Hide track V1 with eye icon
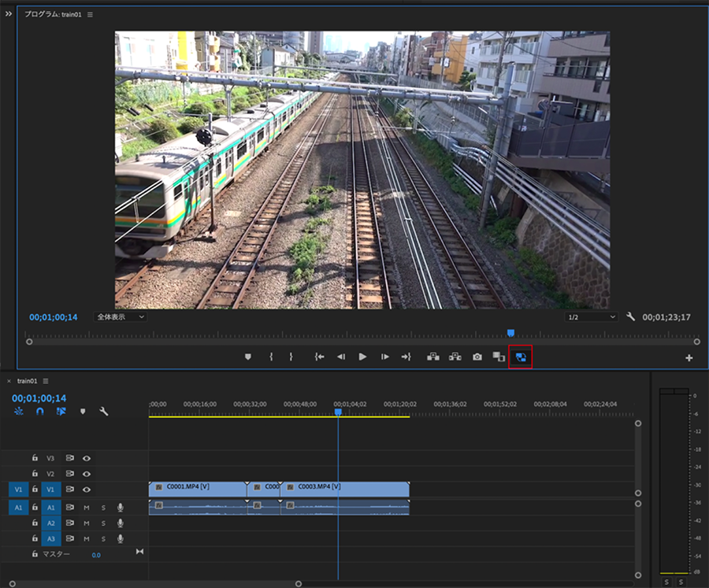 tap(87, 490)
